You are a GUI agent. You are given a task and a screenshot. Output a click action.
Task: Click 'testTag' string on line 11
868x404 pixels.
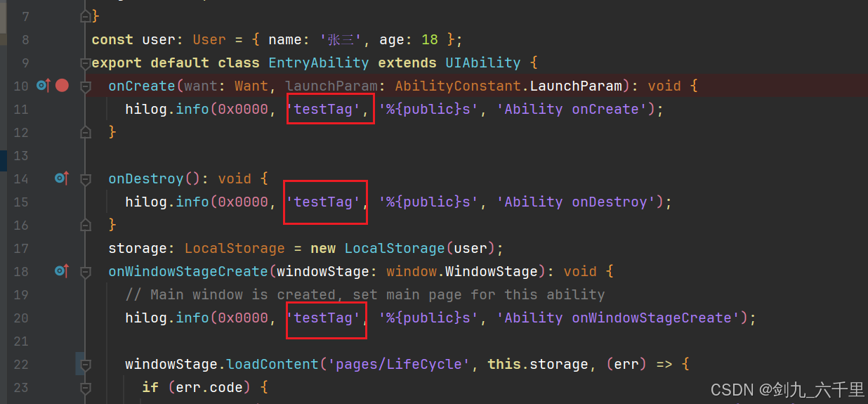pyautogui.click(x=324, y=109)
